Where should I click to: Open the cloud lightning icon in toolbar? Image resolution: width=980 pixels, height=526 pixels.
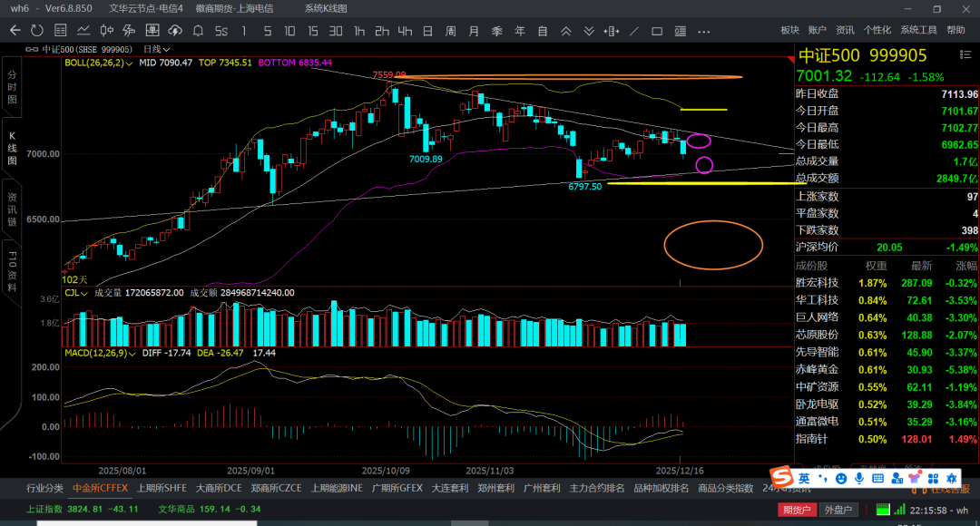175,31
